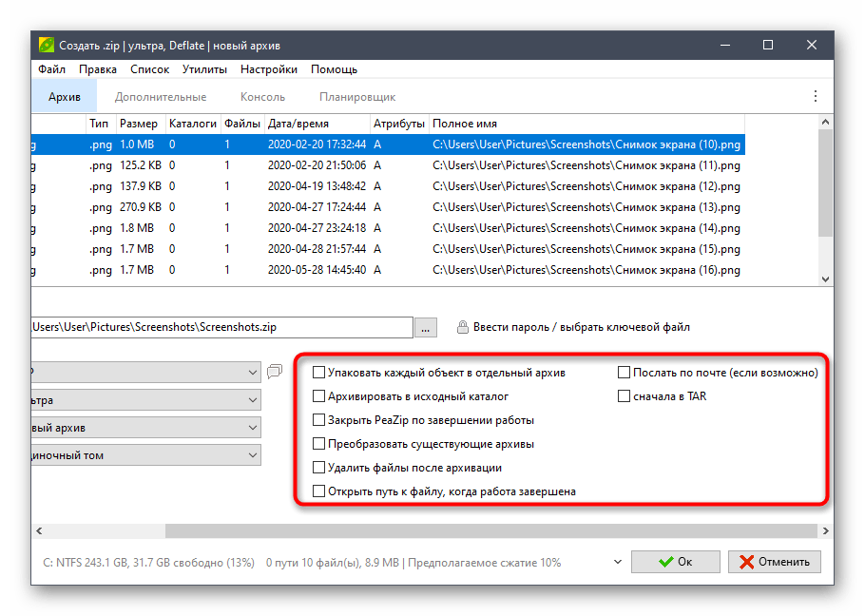The image size is (865, 616).
Task: Switch to the 'Планировщик' tab
Action: 357,97
